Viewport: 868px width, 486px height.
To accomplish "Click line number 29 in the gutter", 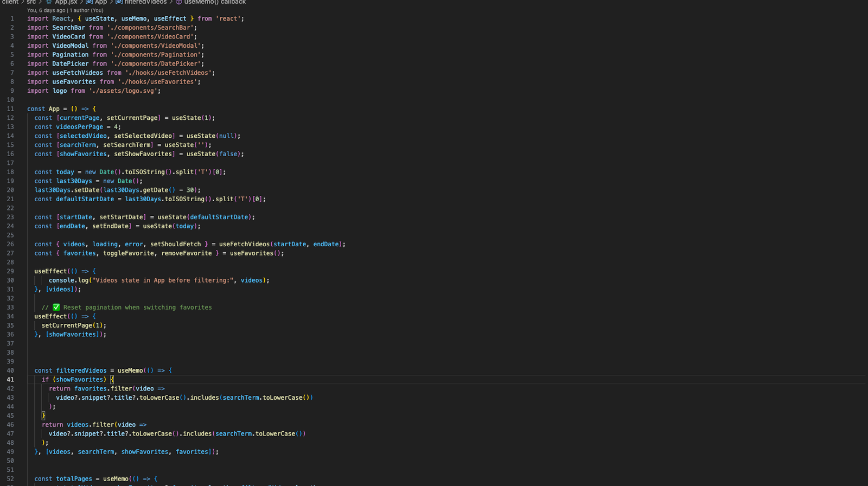I will 10,271.
